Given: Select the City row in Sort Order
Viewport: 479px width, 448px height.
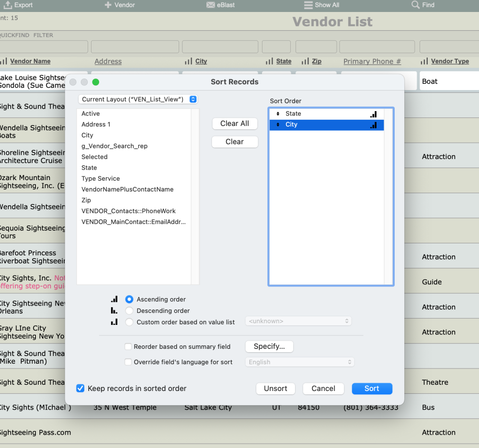Looking at the screenshot, I should pos(327,125).
